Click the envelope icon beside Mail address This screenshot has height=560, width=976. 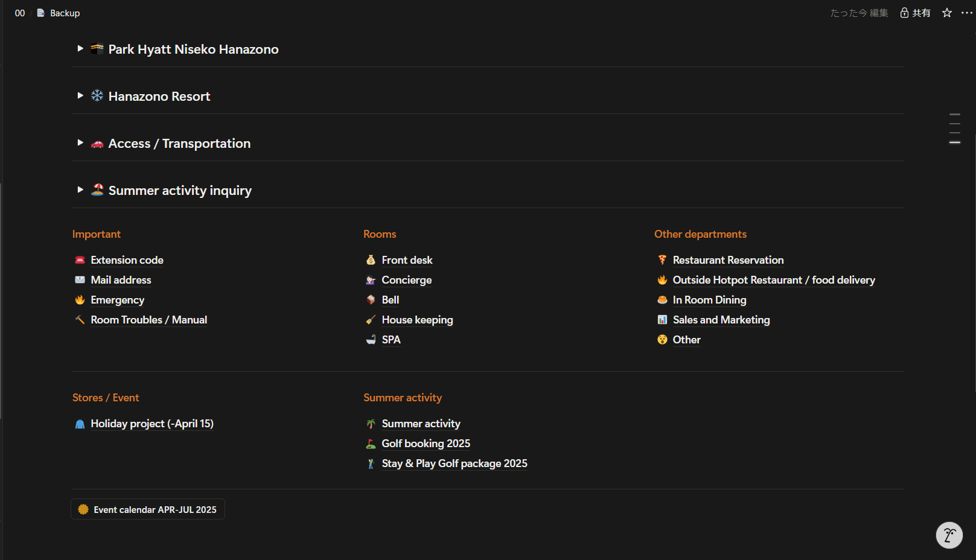coord(80,280)
